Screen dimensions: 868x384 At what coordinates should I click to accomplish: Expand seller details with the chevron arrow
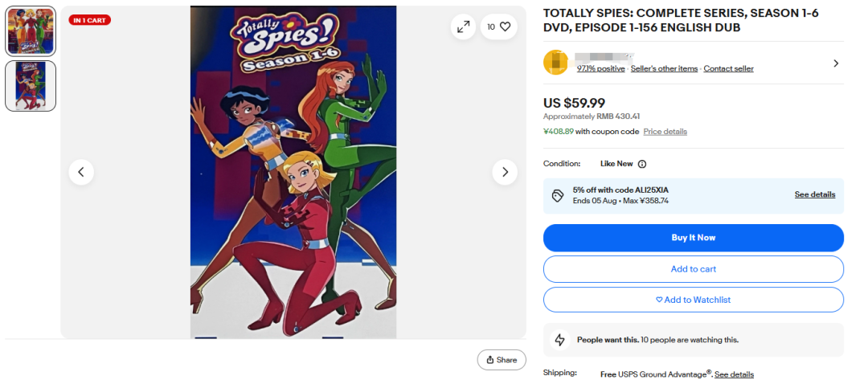pyautogui.click(x=836, y=63)
